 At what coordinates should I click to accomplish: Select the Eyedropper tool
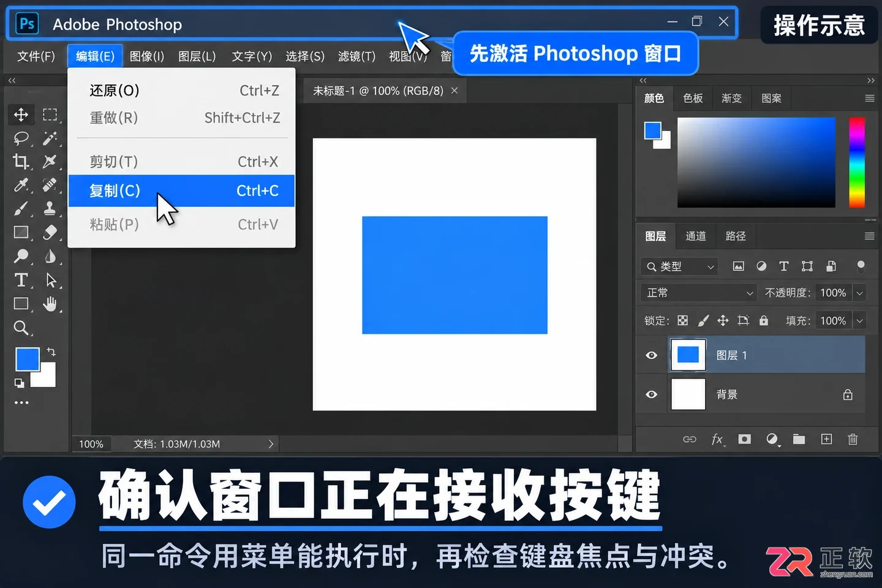coord(21,184)
